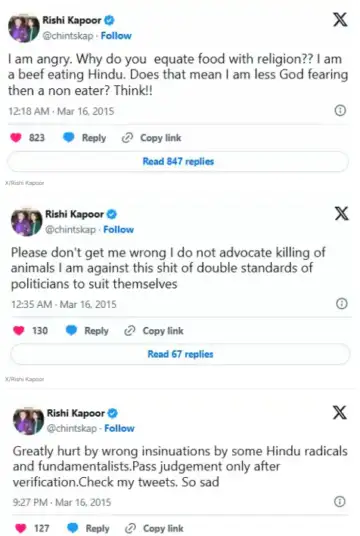This screenshot has height=536, width=360.
Task: Open Rishi Kapoor's avatar on the third tweet
Action: pos(28,420)
